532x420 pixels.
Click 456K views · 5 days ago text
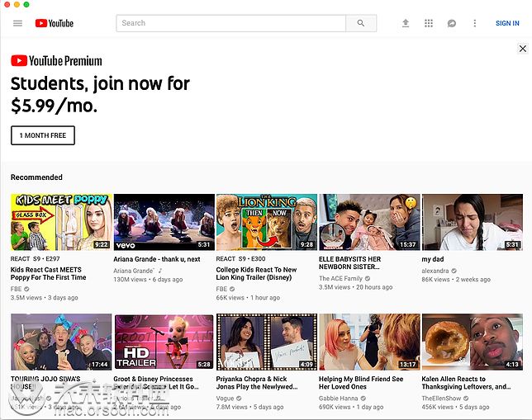coord(455,407)
